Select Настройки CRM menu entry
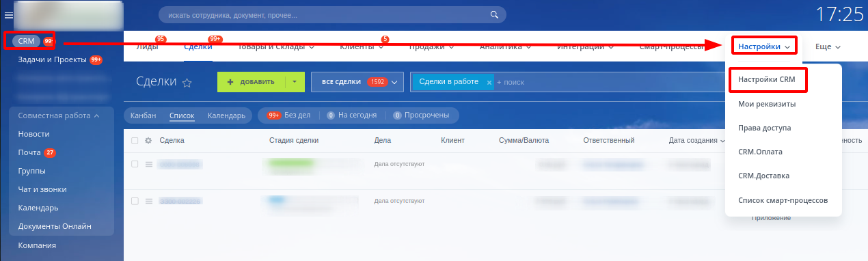Viewport: 868px width, 261px height. point(767,79)
